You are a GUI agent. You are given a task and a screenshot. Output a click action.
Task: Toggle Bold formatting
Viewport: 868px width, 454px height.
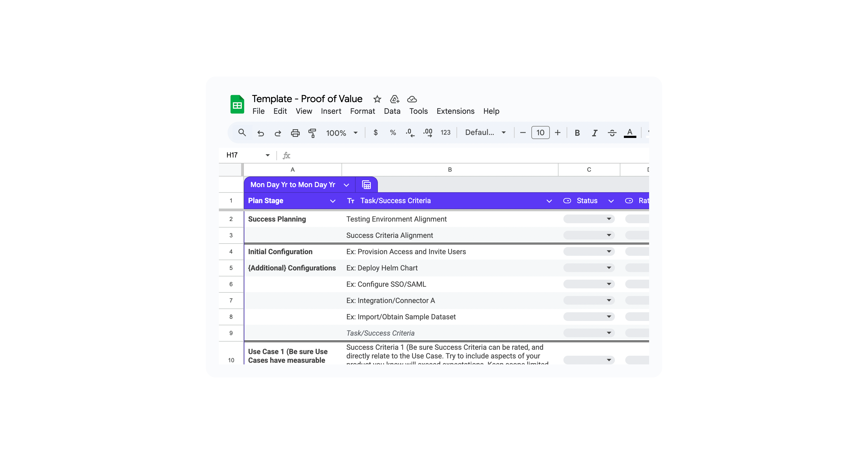click(577, 133)
